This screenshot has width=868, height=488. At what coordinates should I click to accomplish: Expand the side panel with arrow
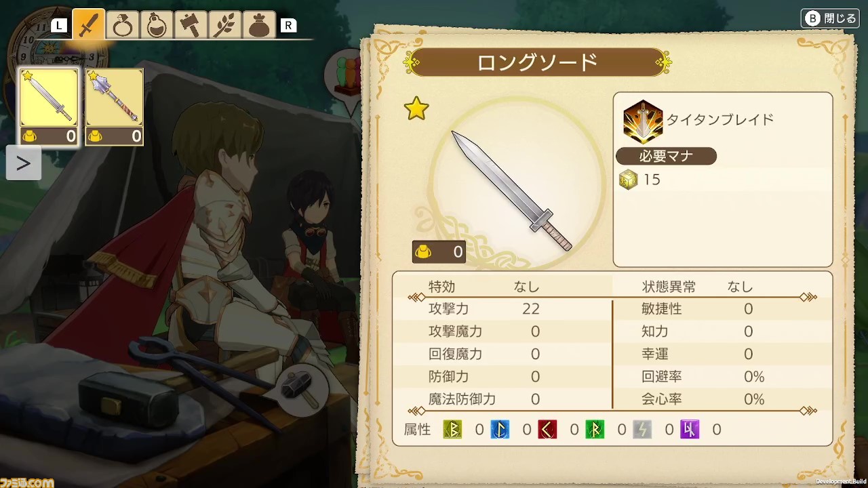coord(23,163)
